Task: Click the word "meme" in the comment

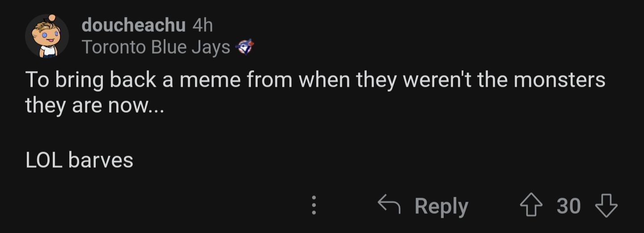Action: (210, 80)
